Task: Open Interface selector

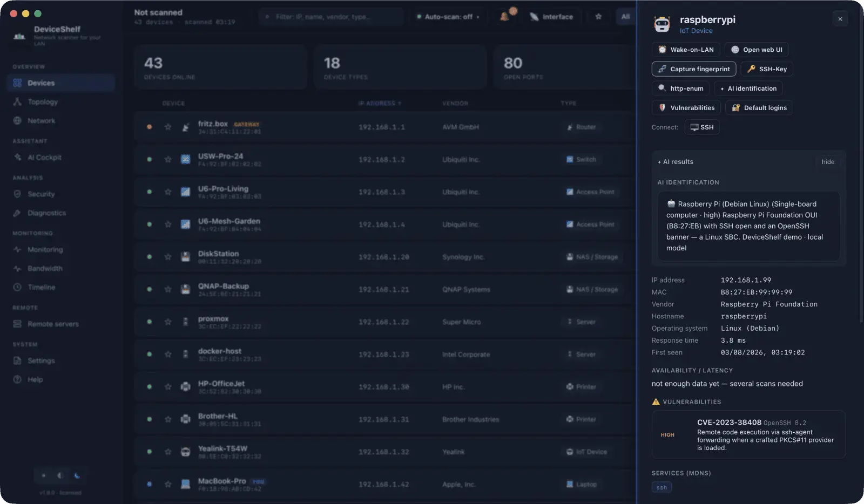Action: 551,17
